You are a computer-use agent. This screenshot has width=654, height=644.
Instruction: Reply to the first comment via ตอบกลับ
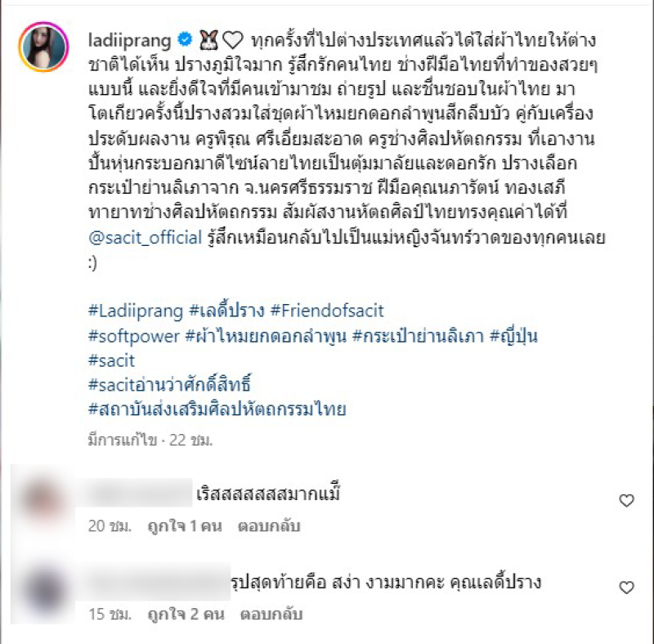tap(269, 526)
